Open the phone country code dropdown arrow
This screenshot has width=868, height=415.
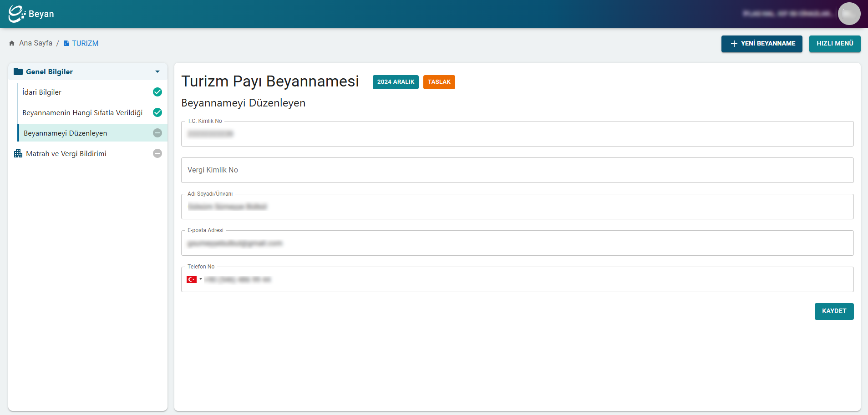(201, 279)
